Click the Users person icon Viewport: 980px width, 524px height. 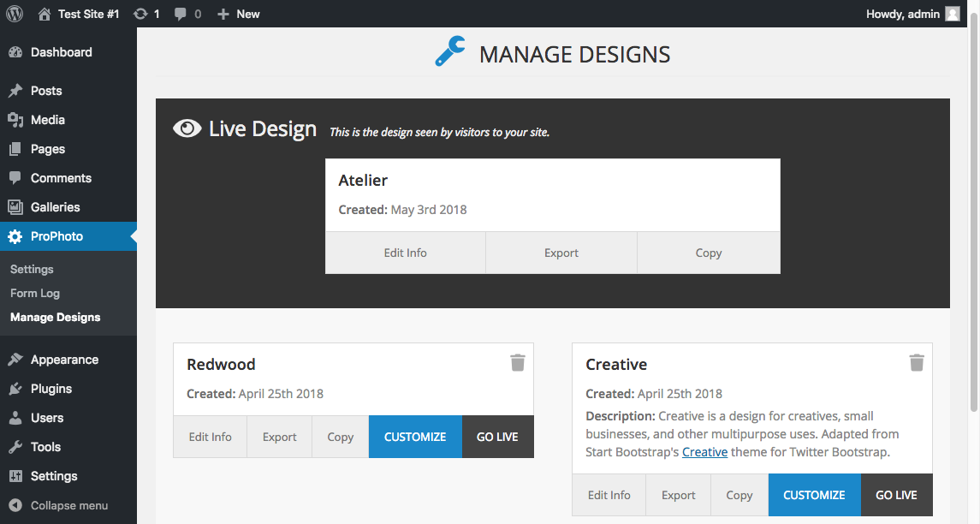coord(15,418)
